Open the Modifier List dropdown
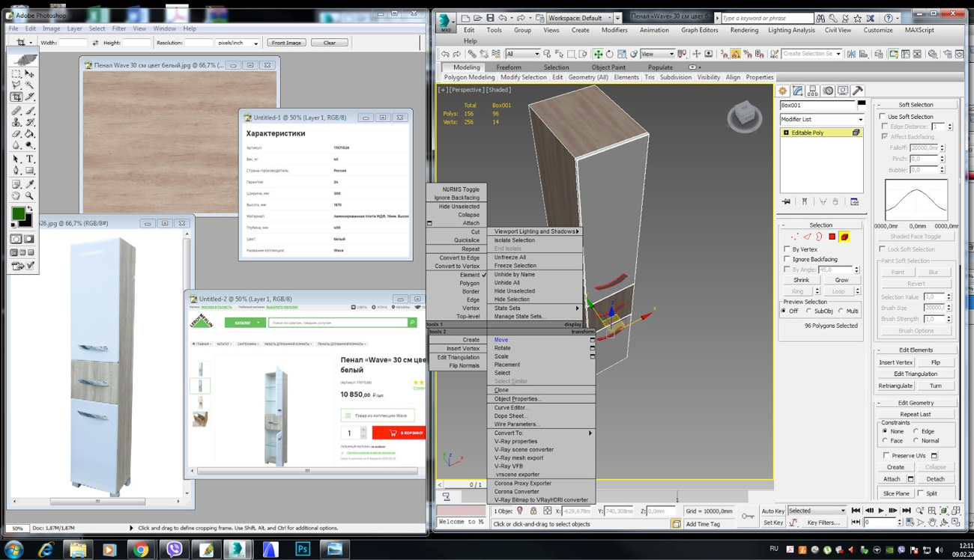This screenshot has height=560, width=974. tap(822, 119)
